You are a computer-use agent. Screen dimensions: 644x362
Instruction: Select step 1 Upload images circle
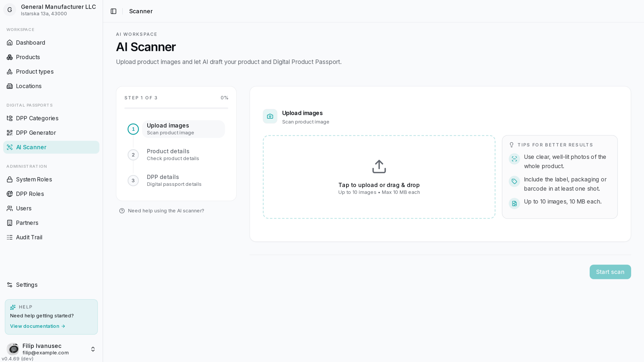[133, 129]
